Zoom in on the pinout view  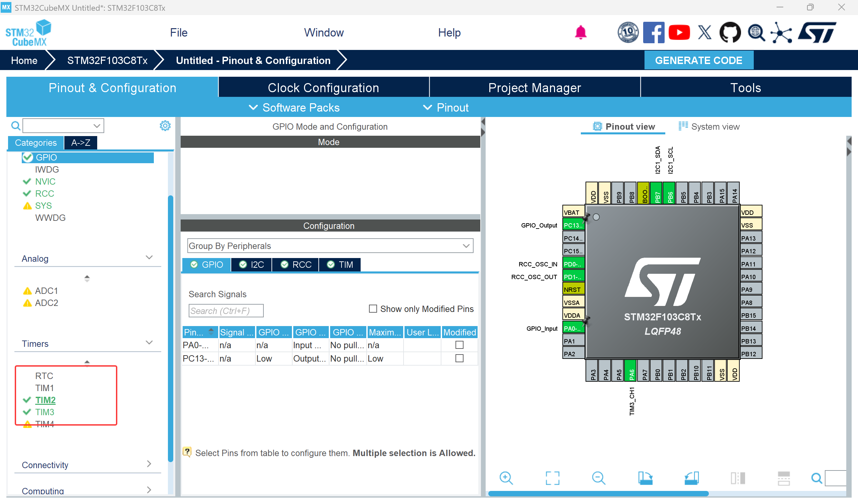click(x=506, y=478)
